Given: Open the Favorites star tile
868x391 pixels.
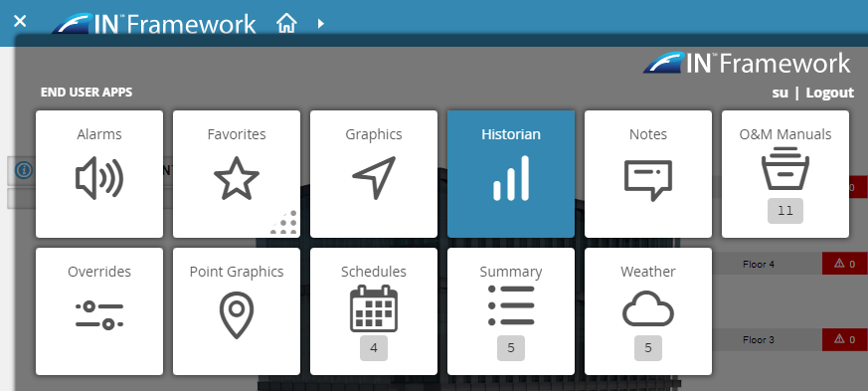Looking at the screenshot, I should click(237, 174).
